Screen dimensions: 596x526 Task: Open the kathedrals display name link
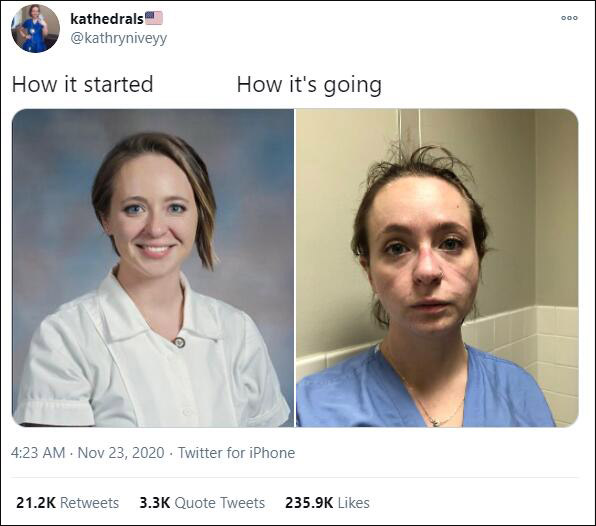[x=107, y=19]
